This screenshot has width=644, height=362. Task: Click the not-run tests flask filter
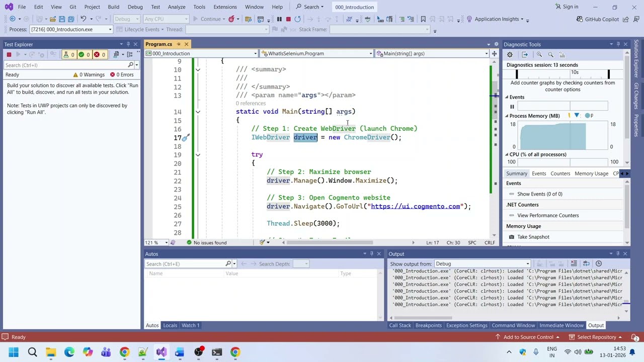[x=69, y=54]
